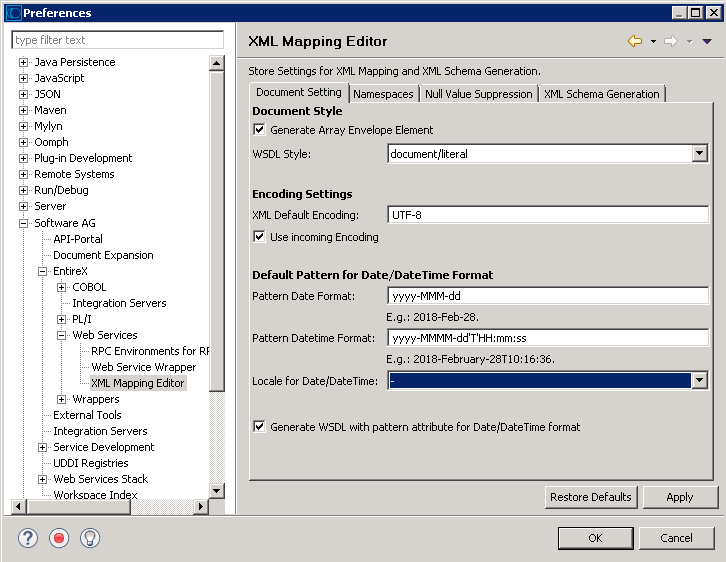
Task: Open the forward history dropdown arrow
Action: [689, 42]
